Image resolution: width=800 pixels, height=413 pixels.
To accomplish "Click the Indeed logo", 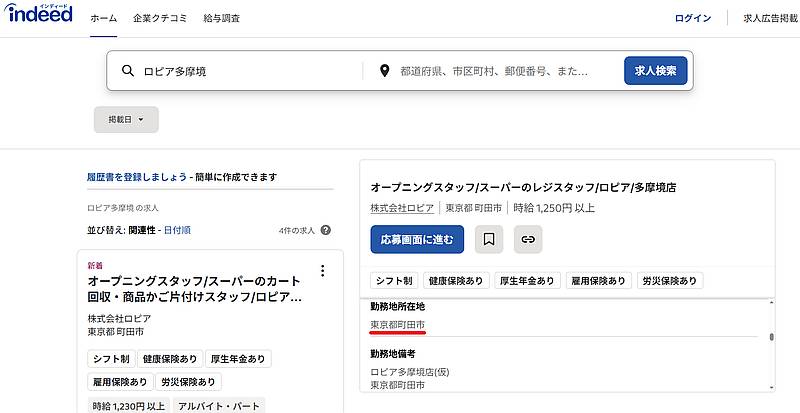I will tap(39, 13).
